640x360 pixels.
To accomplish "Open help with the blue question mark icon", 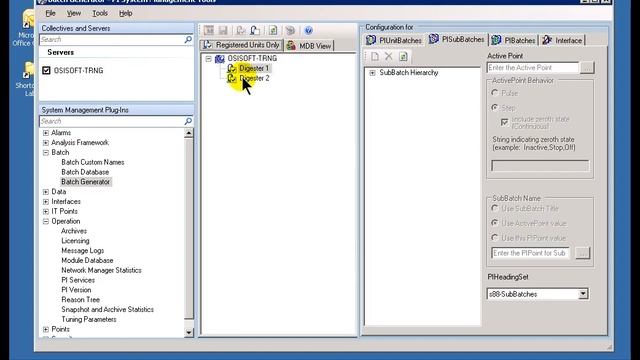I will 309,30.
